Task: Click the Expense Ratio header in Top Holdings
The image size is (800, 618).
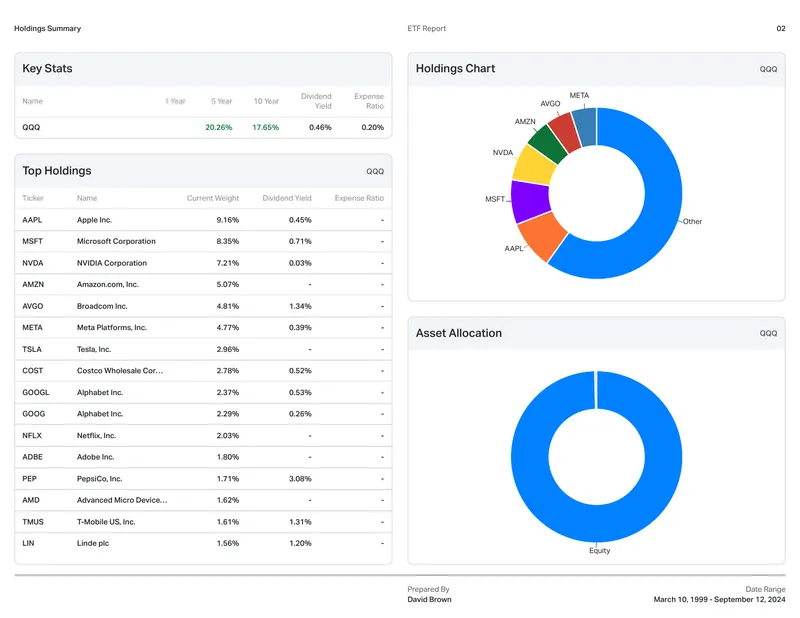Action: pyautogui.click(x=359, y=198)
